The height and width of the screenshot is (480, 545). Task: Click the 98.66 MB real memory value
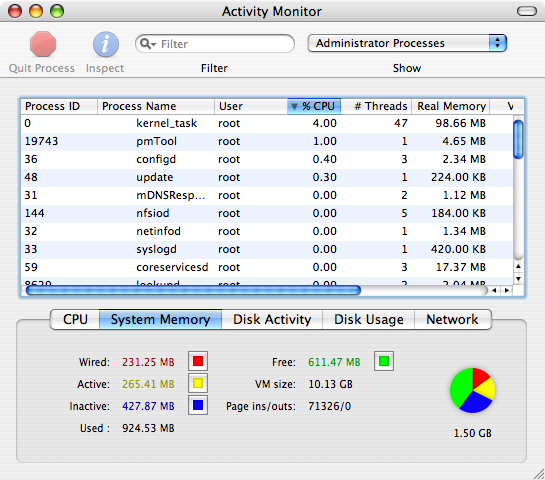461,123
